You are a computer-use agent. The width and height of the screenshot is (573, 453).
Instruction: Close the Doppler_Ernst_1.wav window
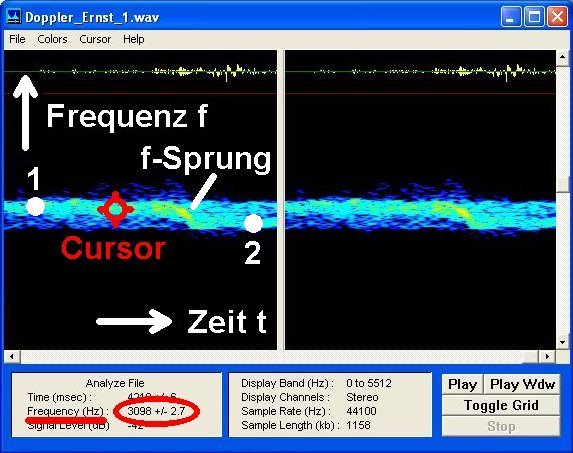pos(557,17)
